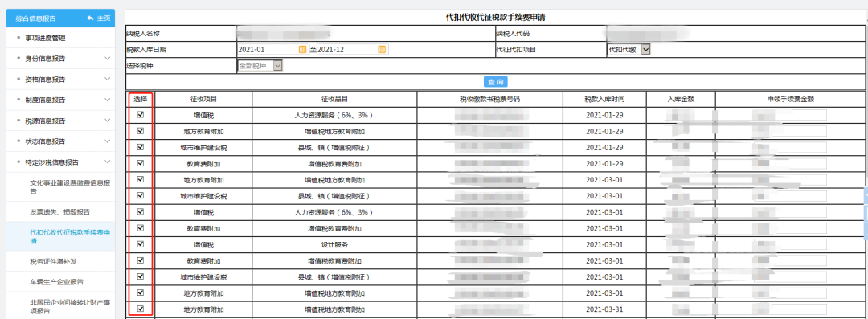Check the 增值税 人力资源服务 2021-01-29 row checkbox
Screen dimensions: 868x319
[x=141, y=115]
